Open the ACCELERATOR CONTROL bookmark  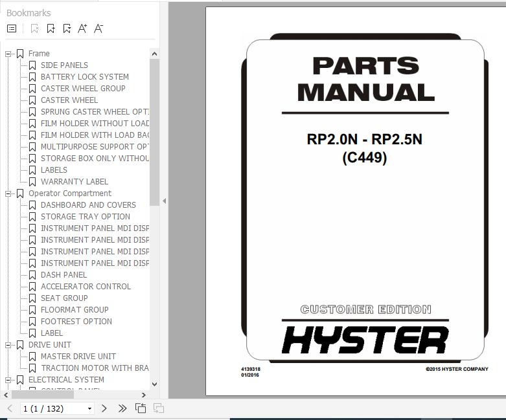(86, 287)
